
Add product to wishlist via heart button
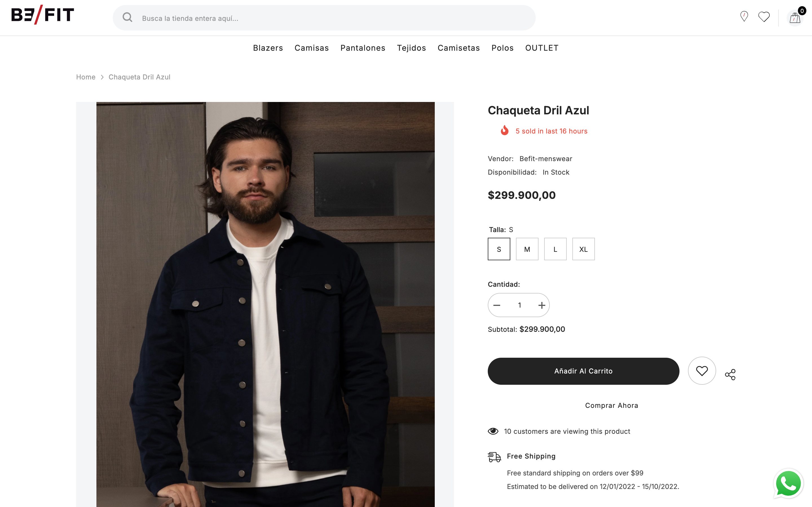(702, 370)
